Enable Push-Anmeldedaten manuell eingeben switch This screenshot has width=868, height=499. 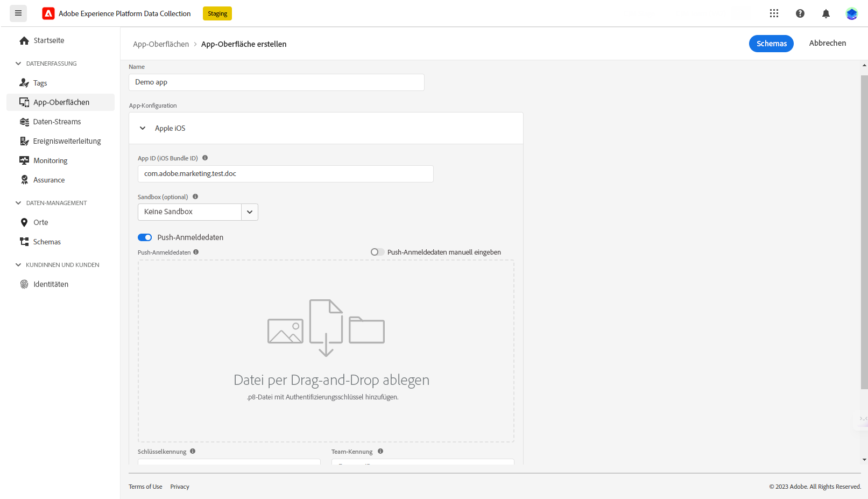[x=377, y=252]
